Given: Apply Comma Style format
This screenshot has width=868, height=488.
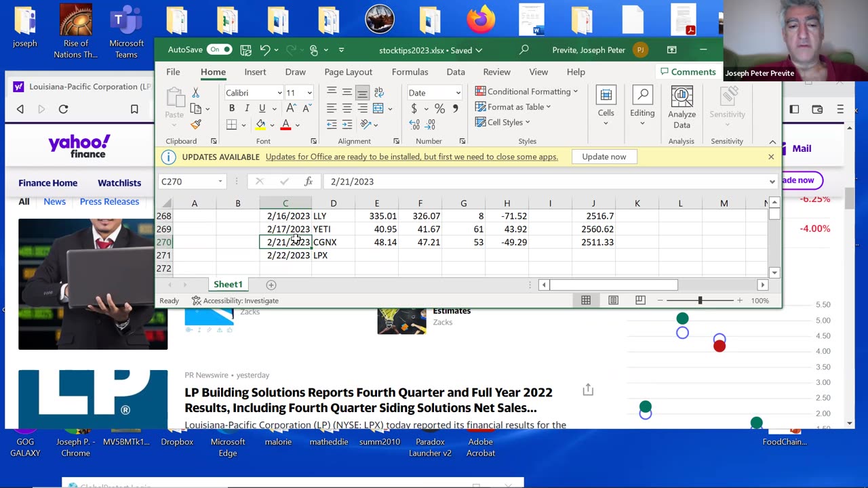Looking at the screenshot, I should pyautogui.click(x=456, y=108).
